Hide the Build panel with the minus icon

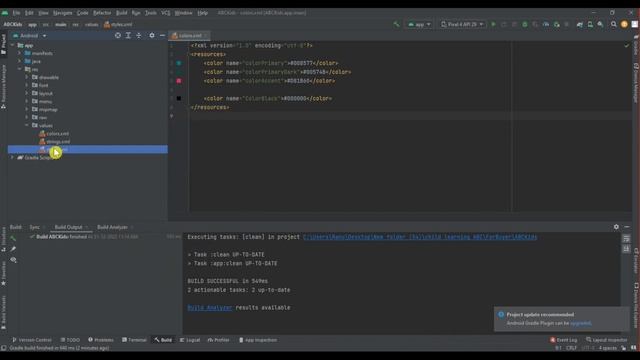[627, 227]
